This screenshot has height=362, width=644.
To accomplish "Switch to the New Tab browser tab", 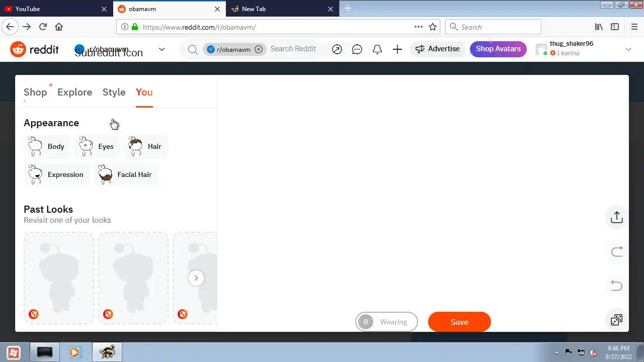I will coord(283,9).
